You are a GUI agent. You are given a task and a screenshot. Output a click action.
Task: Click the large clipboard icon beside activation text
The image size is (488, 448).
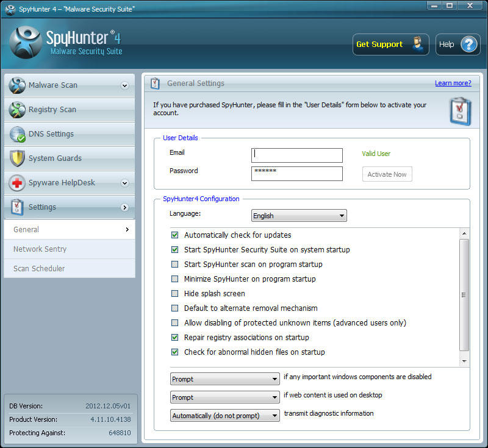[x=461, y=112]
